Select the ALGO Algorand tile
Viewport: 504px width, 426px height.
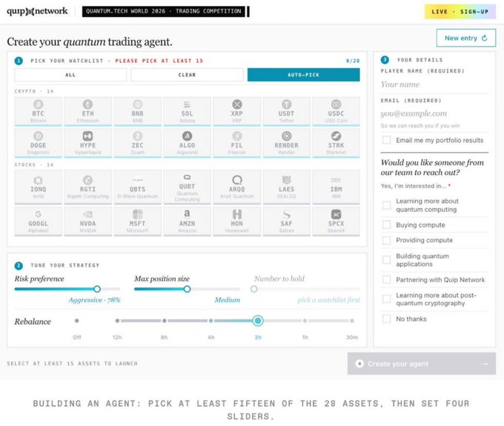click(x=187, y=143)
